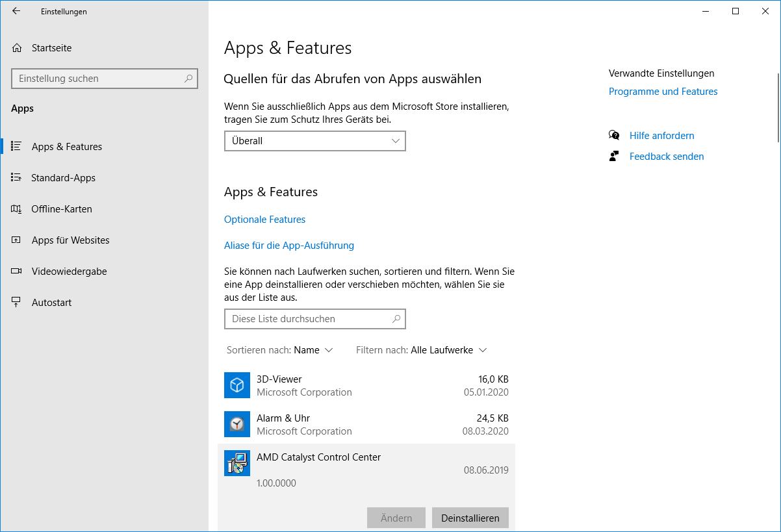Click date 08.03.2020 of Alarm & Uhr
The height and width of the screenshot is (532, 781).
486,431
